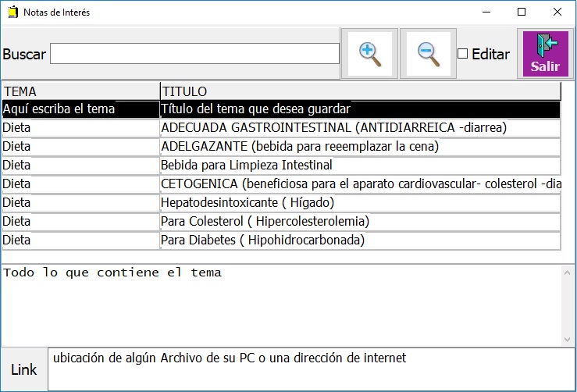Click Dieta cell beside ADECUADA GASTROINTESTINAL

pos(81,128)
